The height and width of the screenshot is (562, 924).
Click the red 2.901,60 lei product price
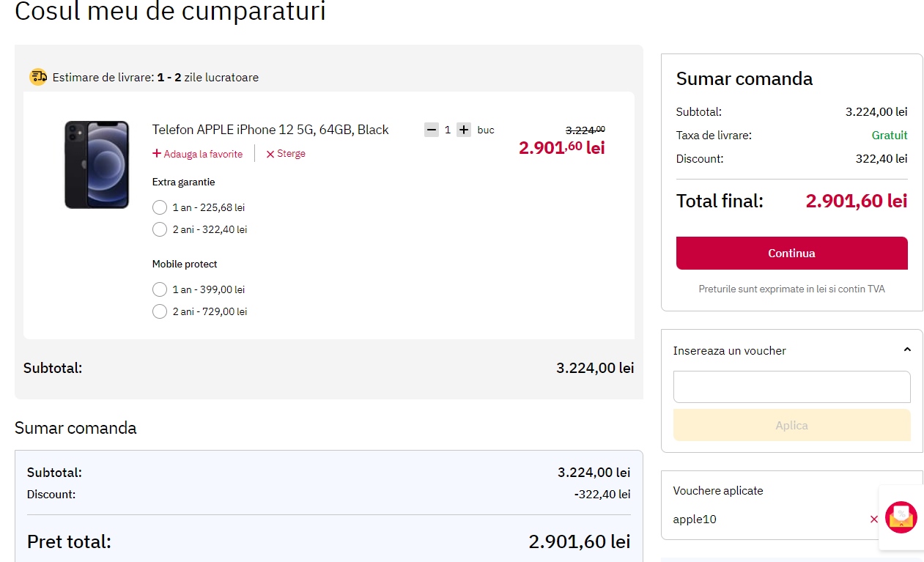point(562,147)
